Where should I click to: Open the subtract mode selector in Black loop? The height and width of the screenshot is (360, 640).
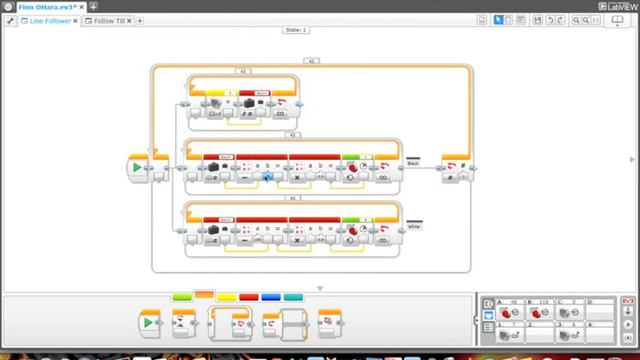point(244,178)
